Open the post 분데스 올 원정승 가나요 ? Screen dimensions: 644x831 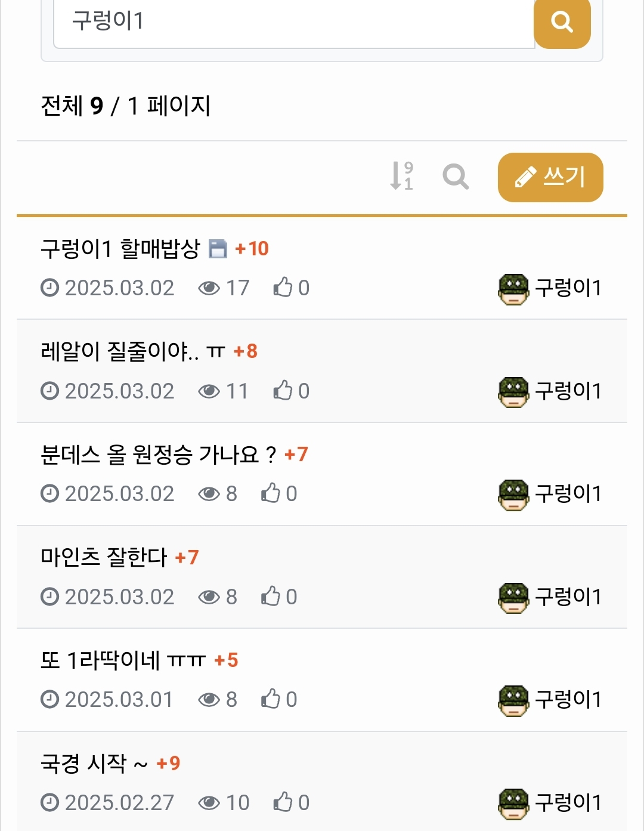tap(158, 455)
